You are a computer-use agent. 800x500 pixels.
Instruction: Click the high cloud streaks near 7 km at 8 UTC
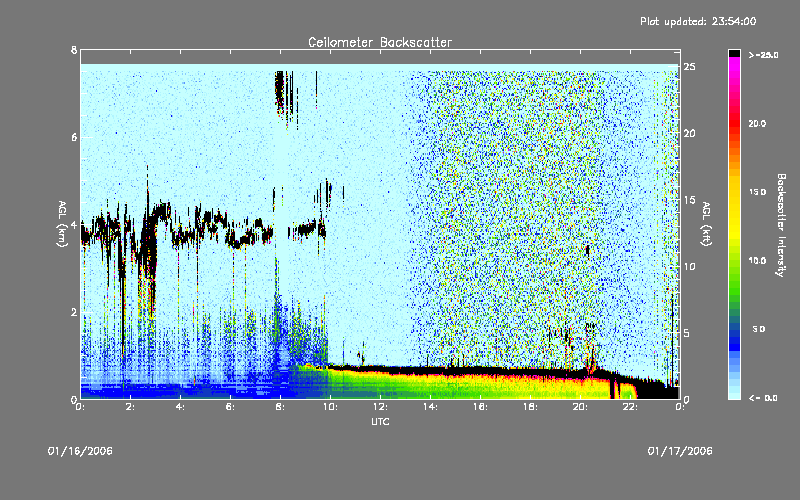click(285, 94)
